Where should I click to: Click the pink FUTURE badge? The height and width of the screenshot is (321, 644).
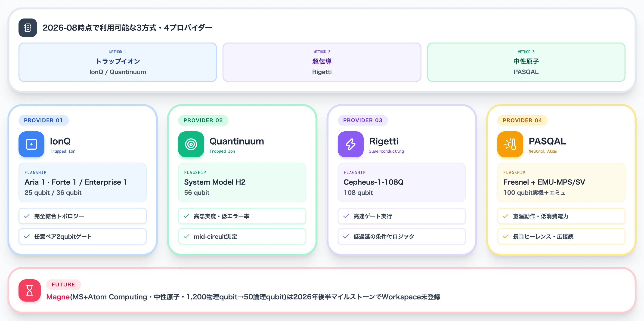coord(64,284)
